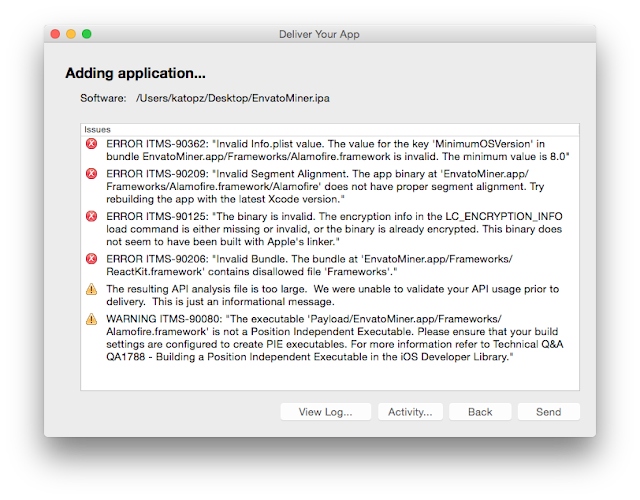640x500 pixels.
Task: Click red error icon for ITMS-90362
Action: click(91, 144)
